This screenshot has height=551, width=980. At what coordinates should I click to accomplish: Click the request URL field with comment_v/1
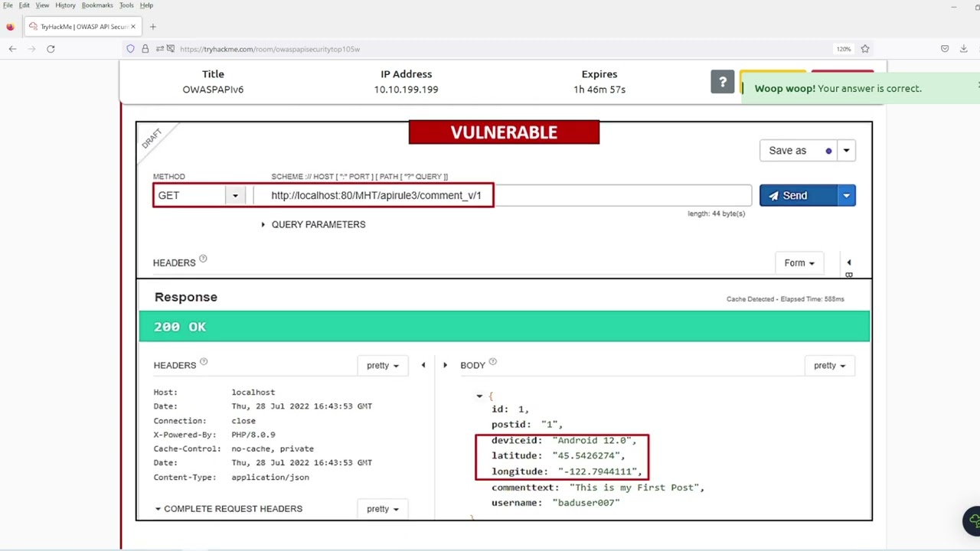pyautogui.click(x=502, y=195)
